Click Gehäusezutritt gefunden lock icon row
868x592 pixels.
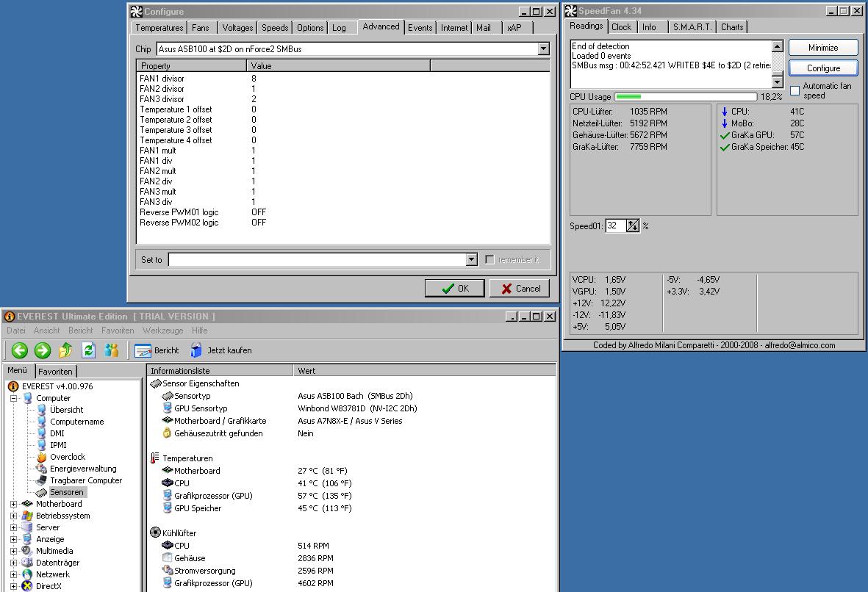pos(352,433)
